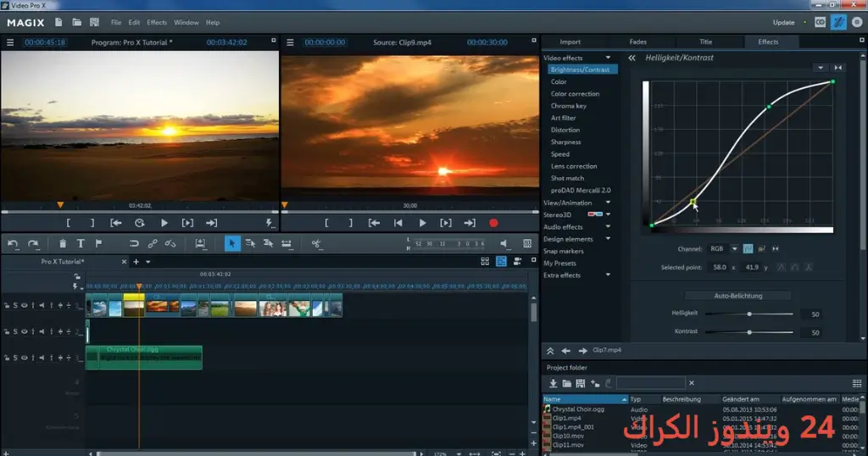Expand the View/Animation category arrow
This screenshot has width=868, height=456.
click(x=608, y=203)
